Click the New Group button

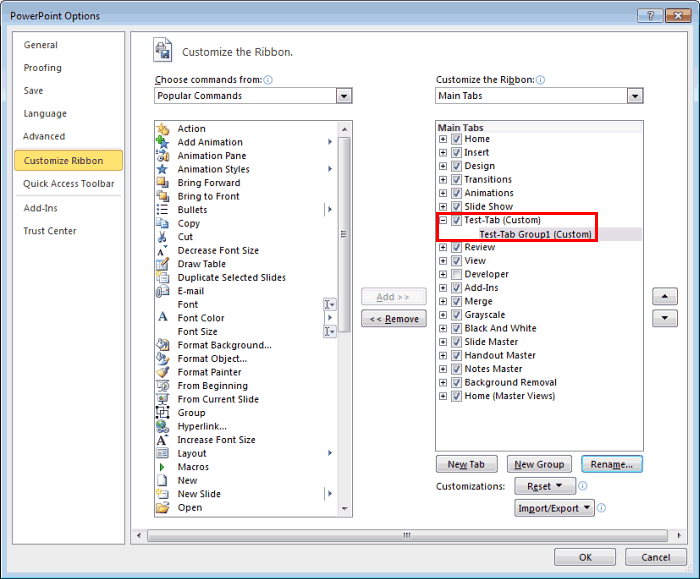(x=539, y=464)
